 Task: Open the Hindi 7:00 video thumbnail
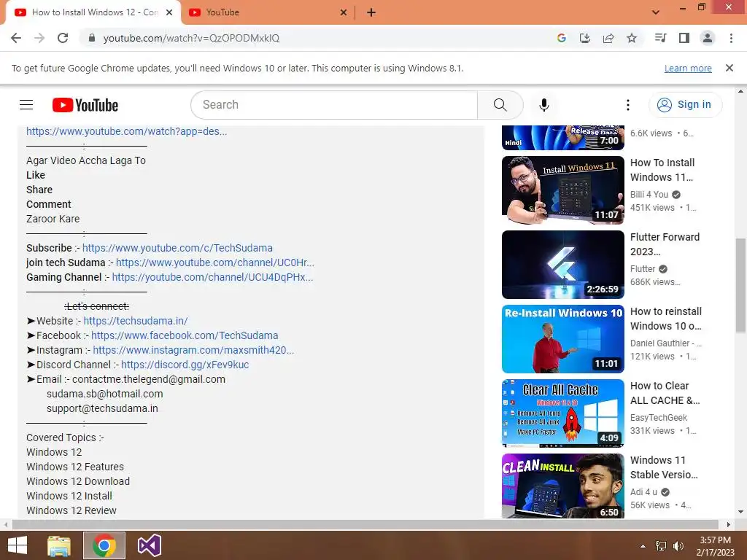pos(562,138)
